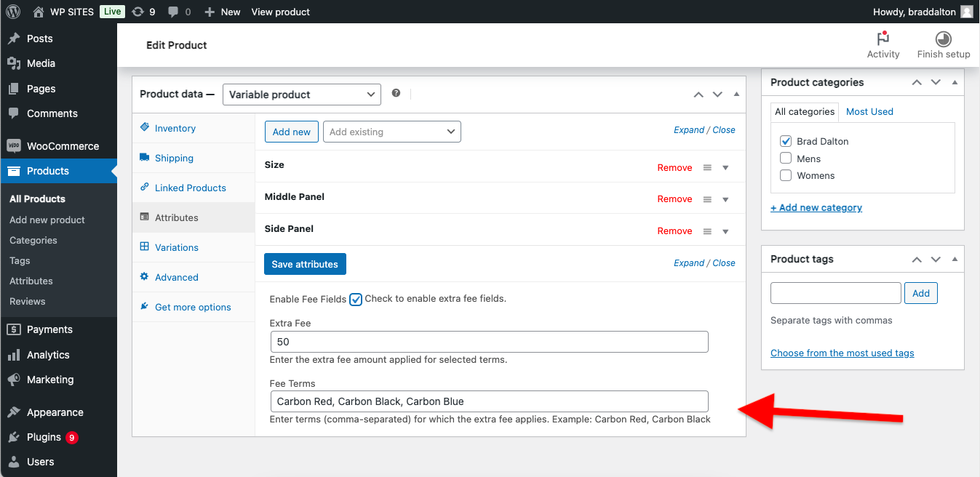Click the WordPress logo icon
Image resolution: width=980 pixels, height=477 pixels.
[x=13, y=12]
